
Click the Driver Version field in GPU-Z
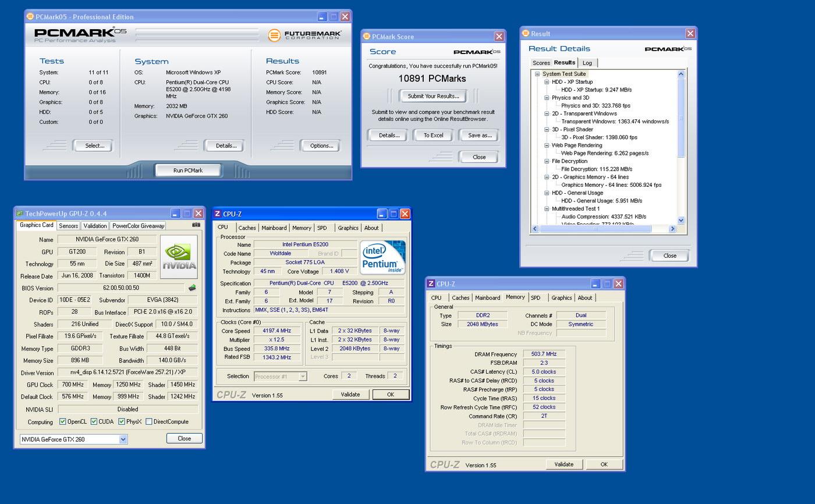[127, 372]
